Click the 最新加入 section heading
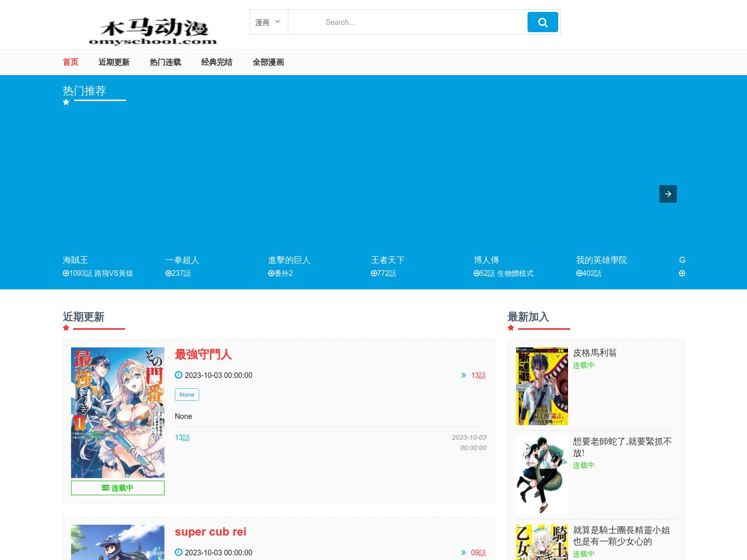The width and height of the screenshot is (747, 560). pos(529,317)
